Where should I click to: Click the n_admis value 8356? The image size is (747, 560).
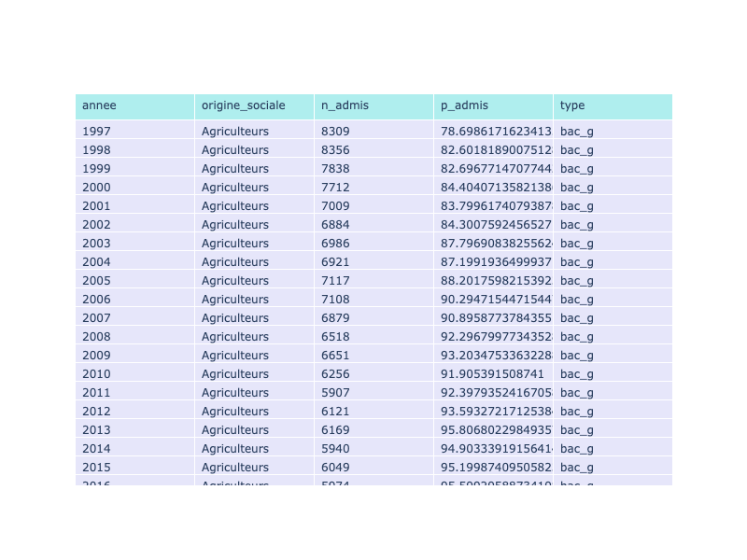click(x=335, y=150)
